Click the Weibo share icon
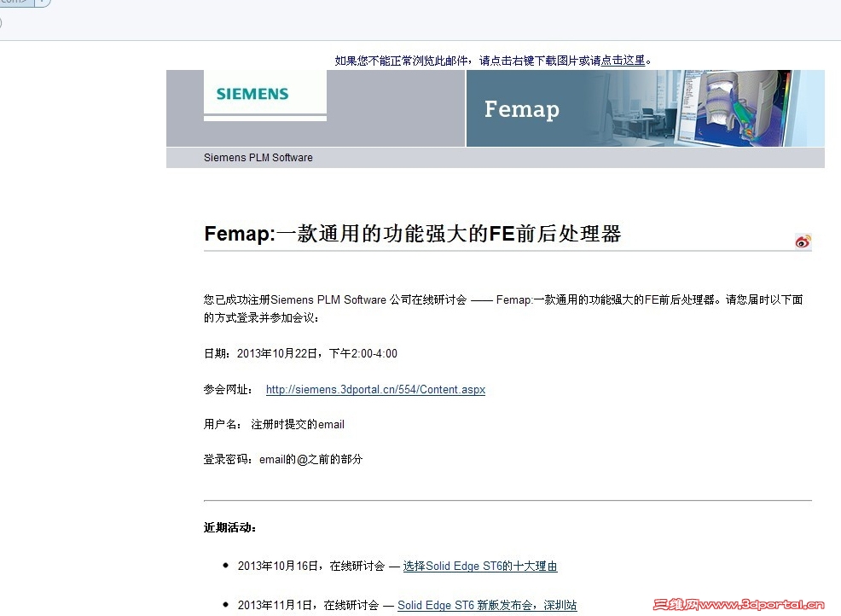Viewport: 841px width, 616px height. coord(803,242)
